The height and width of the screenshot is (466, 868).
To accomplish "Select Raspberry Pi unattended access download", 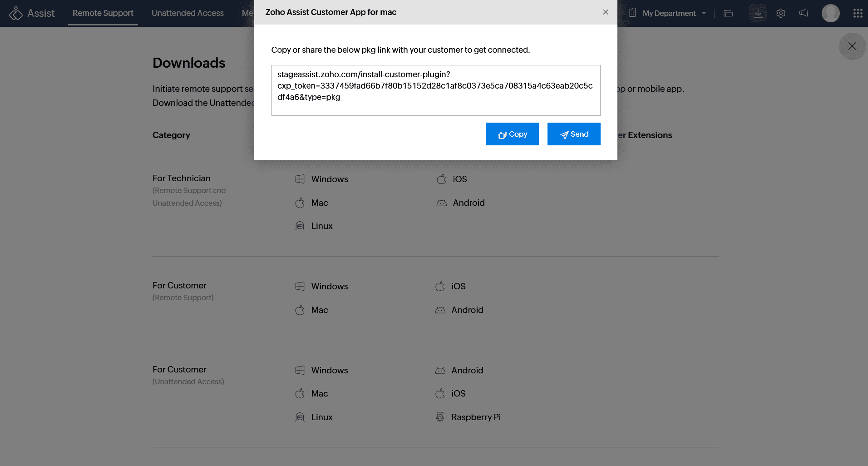I will click(475, 417).
